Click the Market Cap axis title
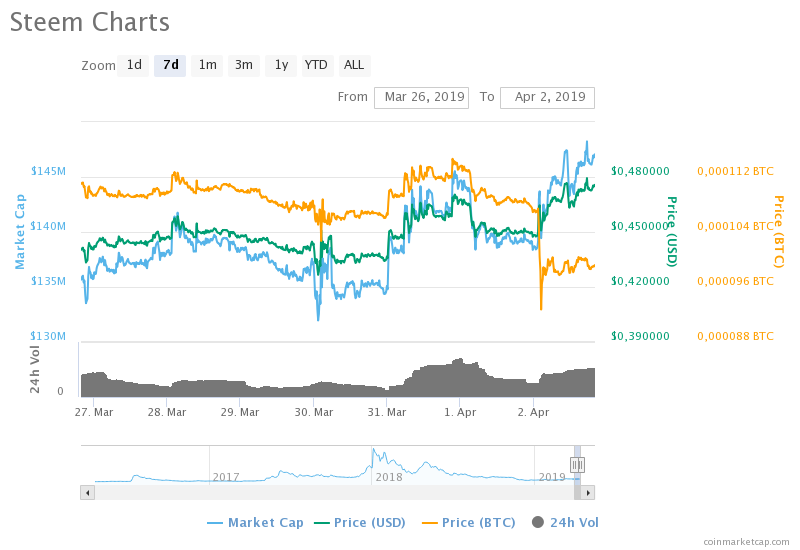The image size is (800, 550). pyautogui.click(x=19, y=232)
